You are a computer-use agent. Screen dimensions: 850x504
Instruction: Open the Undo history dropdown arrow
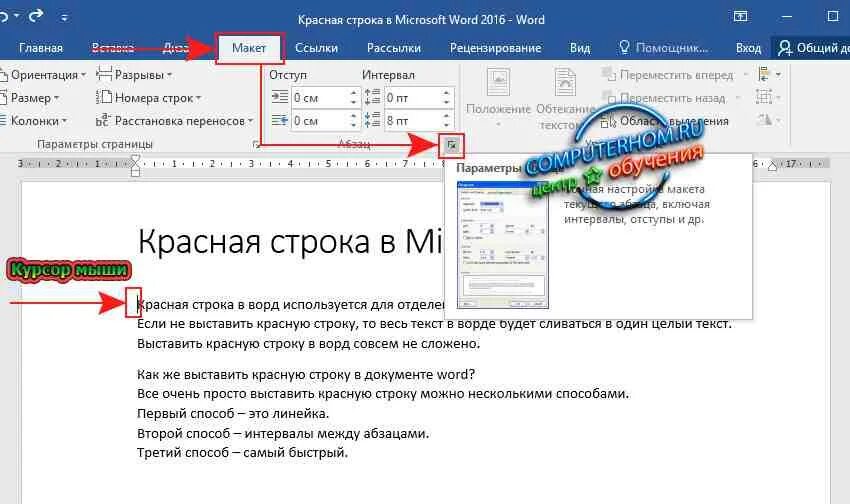click(x=17, y=16)
